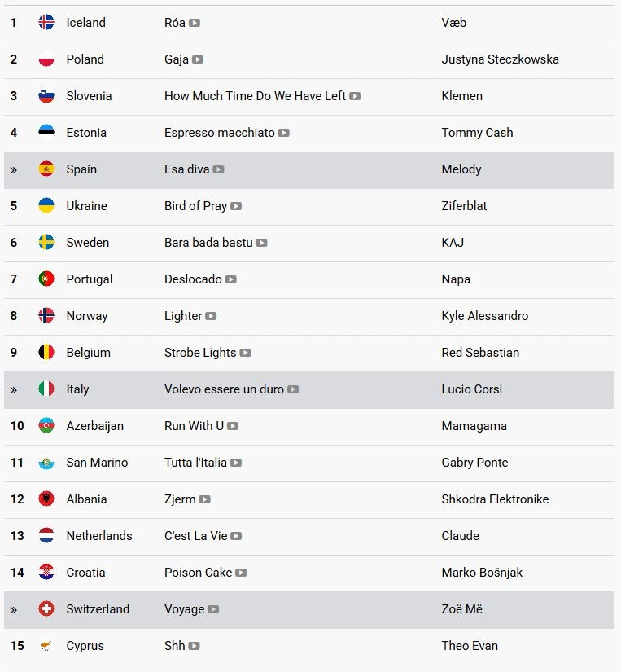Click the video icon after Volevo essere un duro
This screenshot has width=621, height=672.
[293, 389]
